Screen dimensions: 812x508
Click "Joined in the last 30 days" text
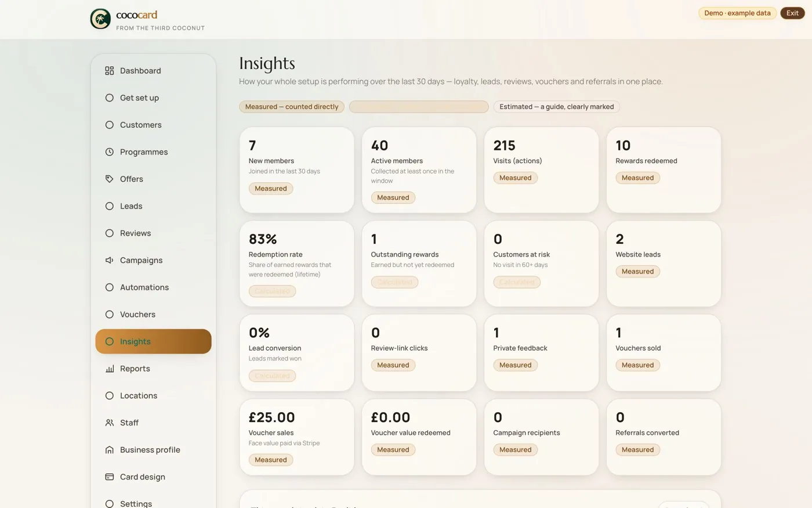284,171
